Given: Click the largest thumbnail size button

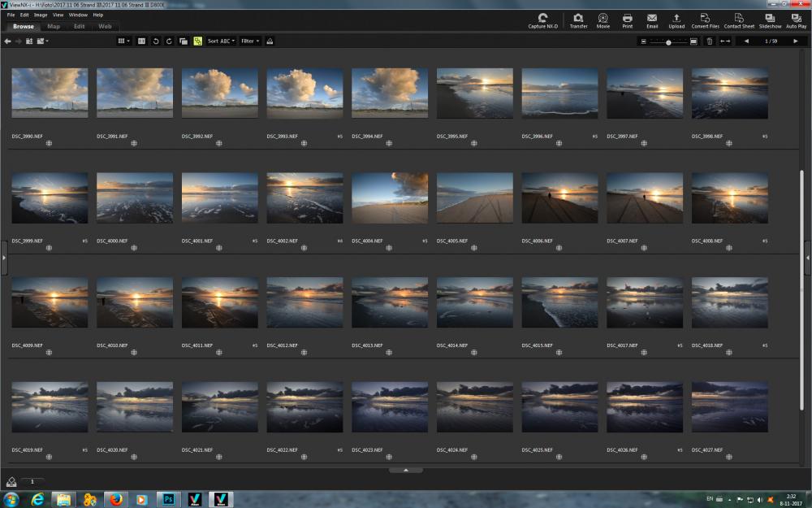Looking at the screenshot, I should tap(693, 41).
